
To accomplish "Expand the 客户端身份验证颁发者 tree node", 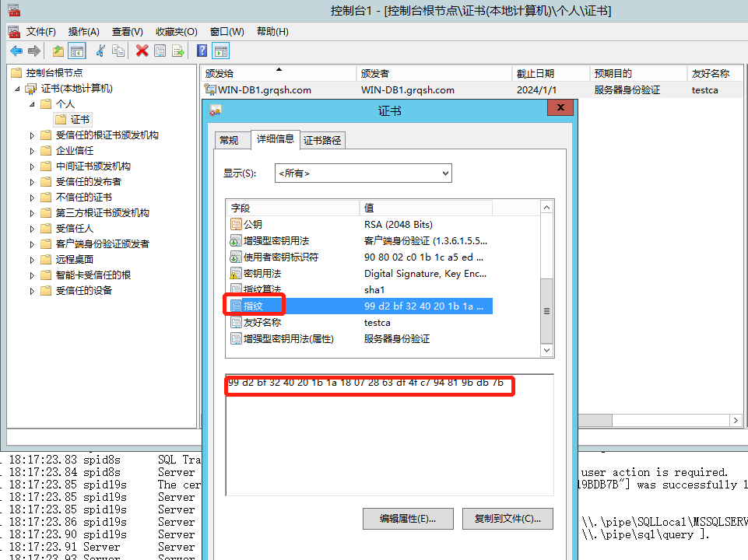I will pyautogui.click(x=32, y=244).
